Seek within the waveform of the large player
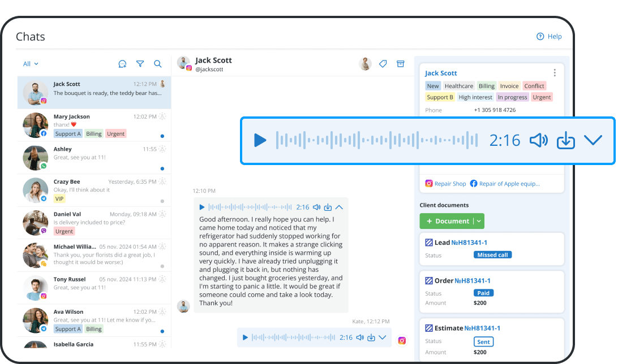 [374, 140]
